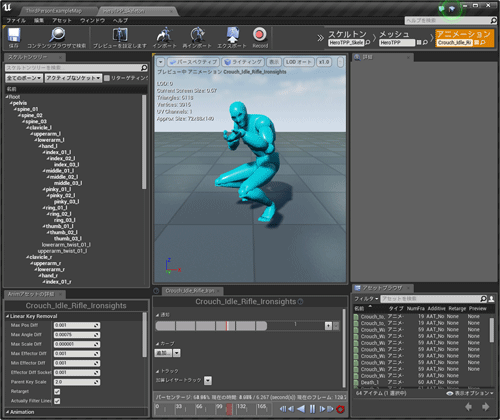This screenshot has width=500, height=420.
Task: Open the Help (ヘルプ) menu
Action: [x=120, y=21]
